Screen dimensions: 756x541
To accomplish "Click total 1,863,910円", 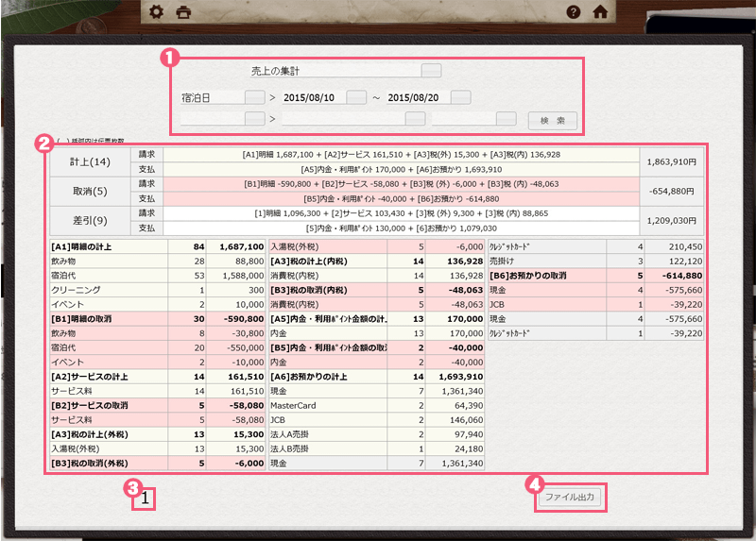I will (x=672, y=161).
